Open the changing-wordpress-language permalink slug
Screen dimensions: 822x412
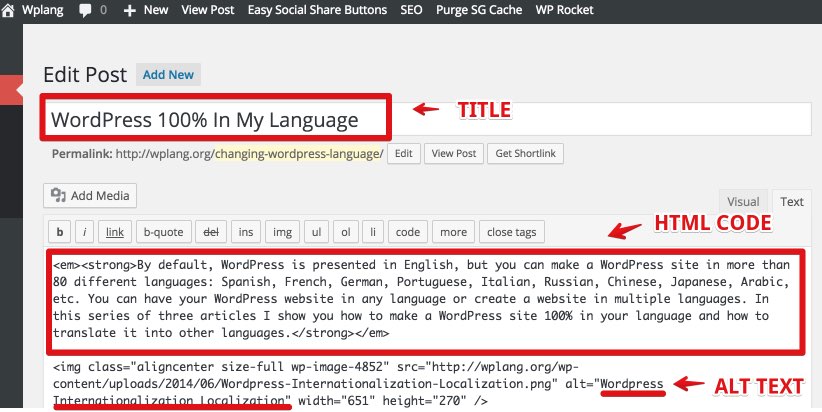pos(299,154)
